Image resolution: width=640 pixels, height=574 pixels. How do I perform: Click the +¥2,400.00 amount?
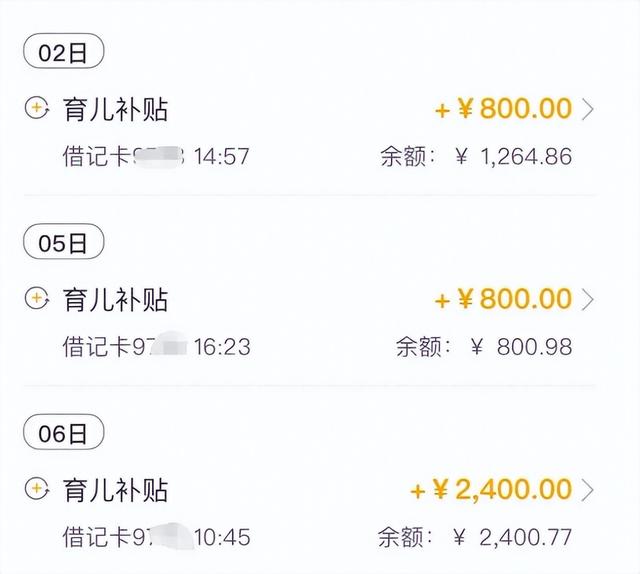click(491, 489)
